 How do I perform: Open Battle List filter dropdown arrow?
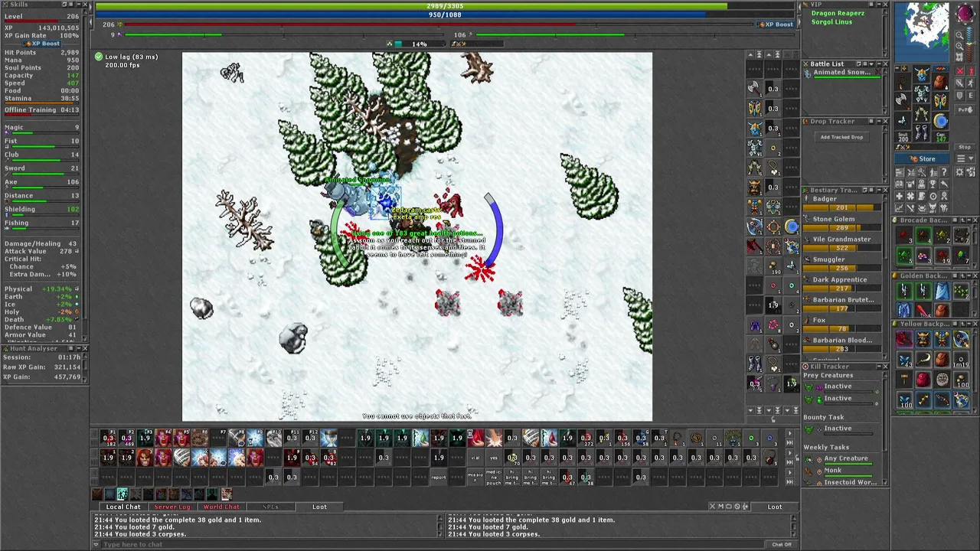[871, 64]
